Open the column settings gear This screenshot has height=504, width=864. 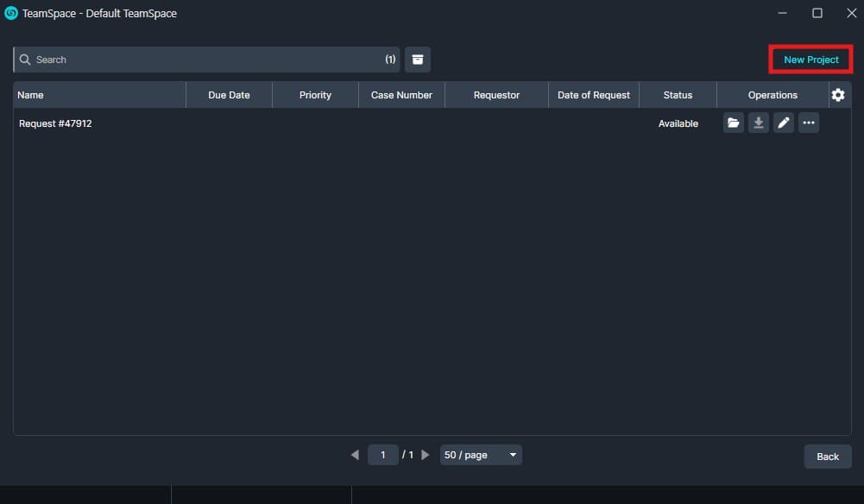click(838, 95)
